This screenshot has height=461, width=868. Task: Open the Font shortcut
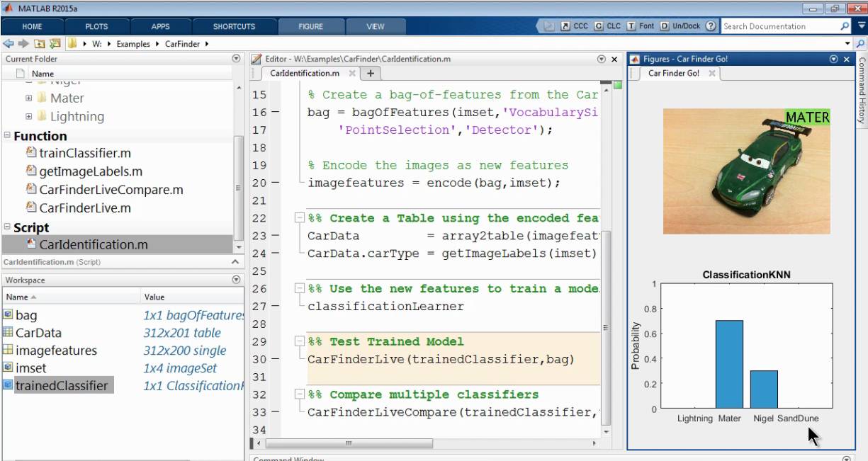[641, 26]
